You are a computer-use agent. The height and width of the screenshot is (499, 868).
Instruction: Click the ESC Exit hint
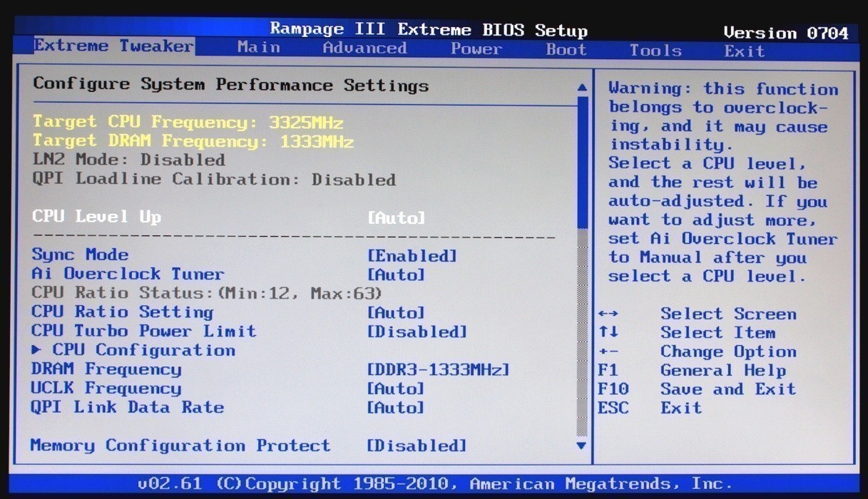click(650, 408)
